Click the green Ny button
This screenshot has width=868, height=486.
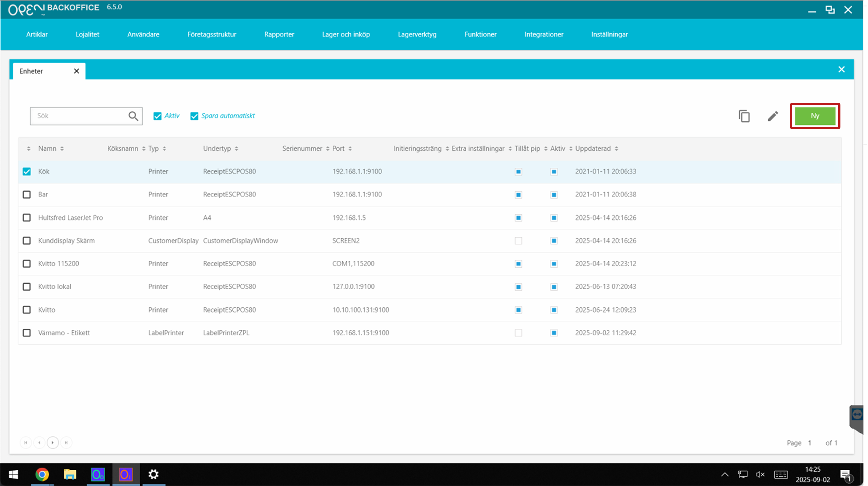[815, 116]
